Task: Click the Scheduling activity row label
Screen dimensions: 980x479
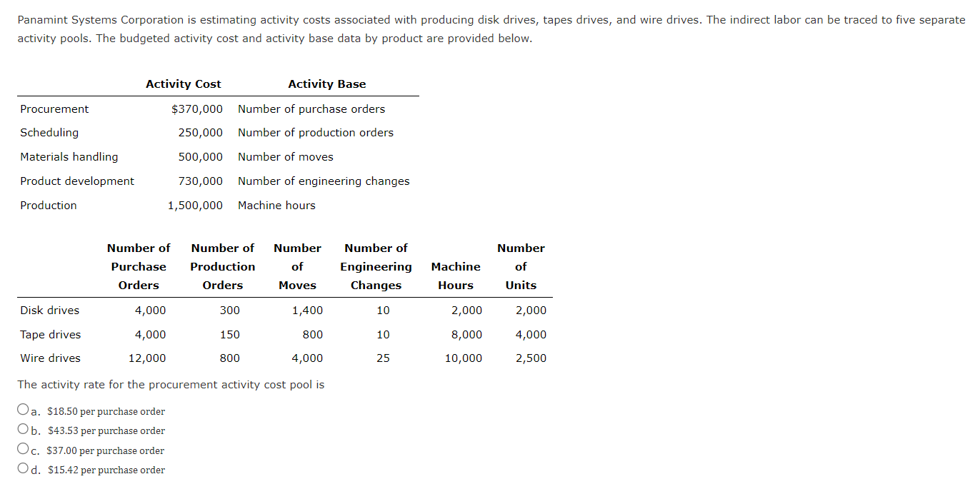Action: (49, 133)
